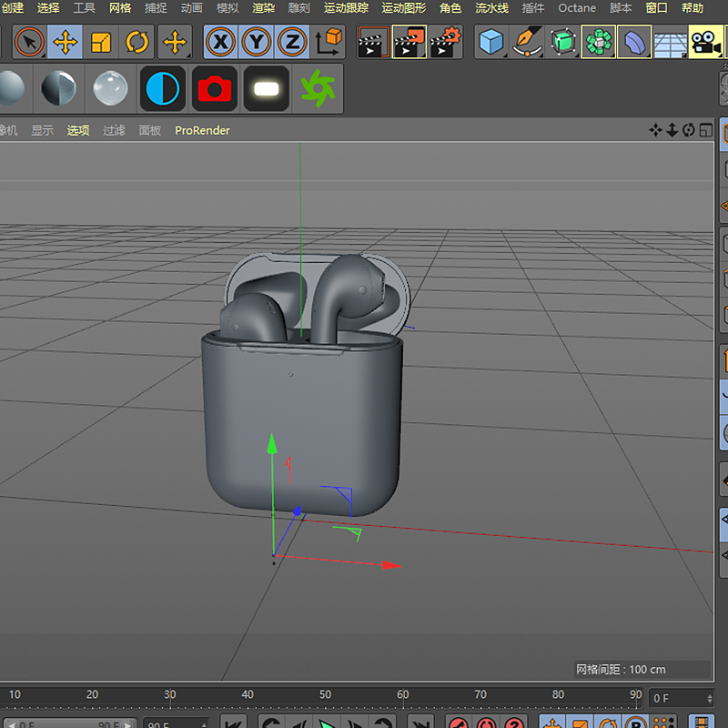Viewport: 728px width, 728px height.
Task: Open the green cage generator flyout
Action: point(562,42)
